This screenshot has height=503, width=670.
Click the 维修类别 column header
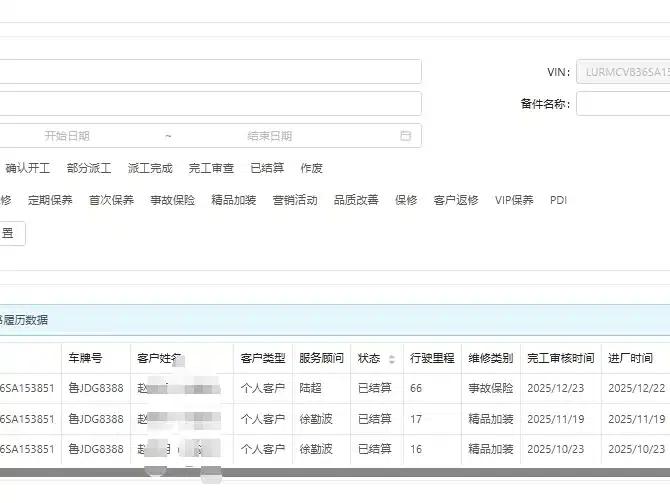[491, 358]
